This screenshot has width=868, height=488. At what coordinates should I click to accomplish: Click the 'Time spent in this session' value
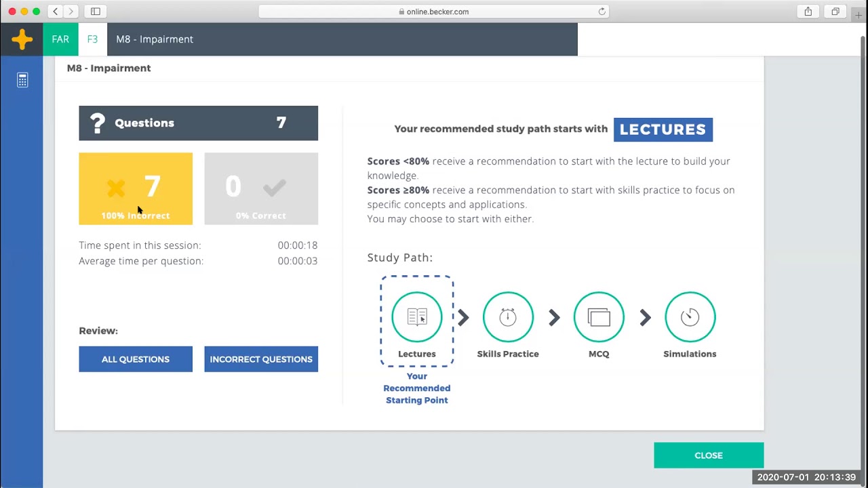tap(298, 245)
